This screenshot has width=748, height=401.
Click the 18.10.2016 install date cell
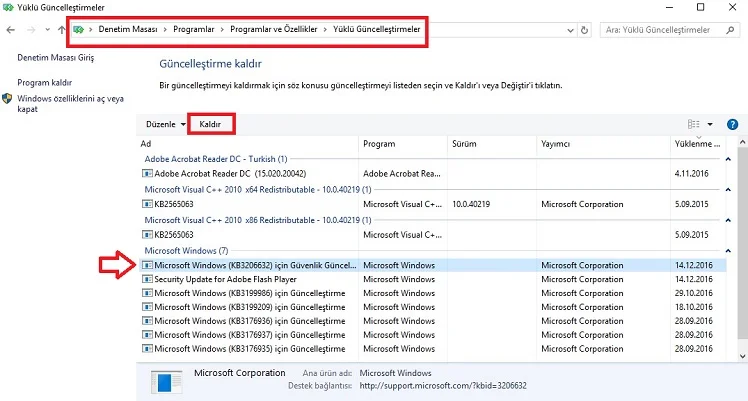coord(694,307)
